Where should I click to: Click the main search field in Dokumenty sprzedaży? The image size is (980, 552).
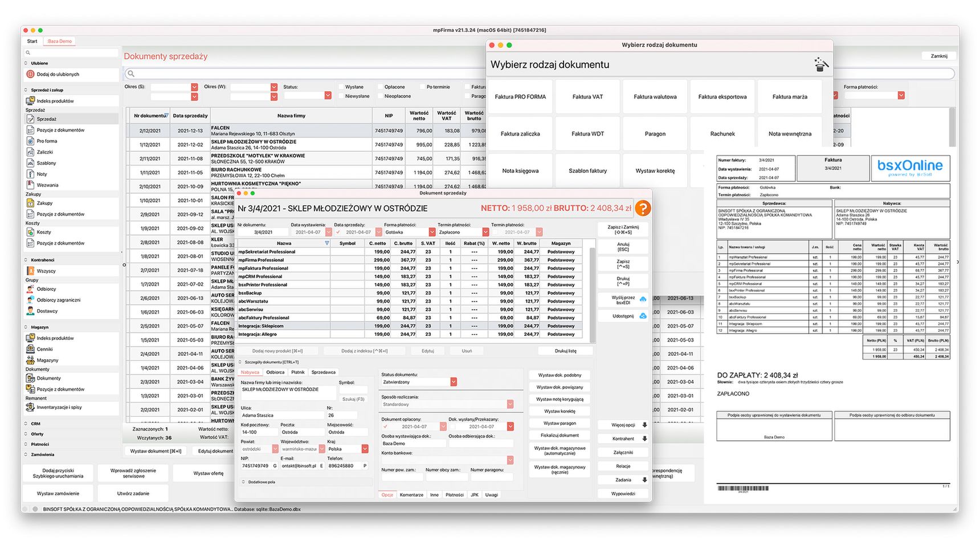(x=540, y=74)
